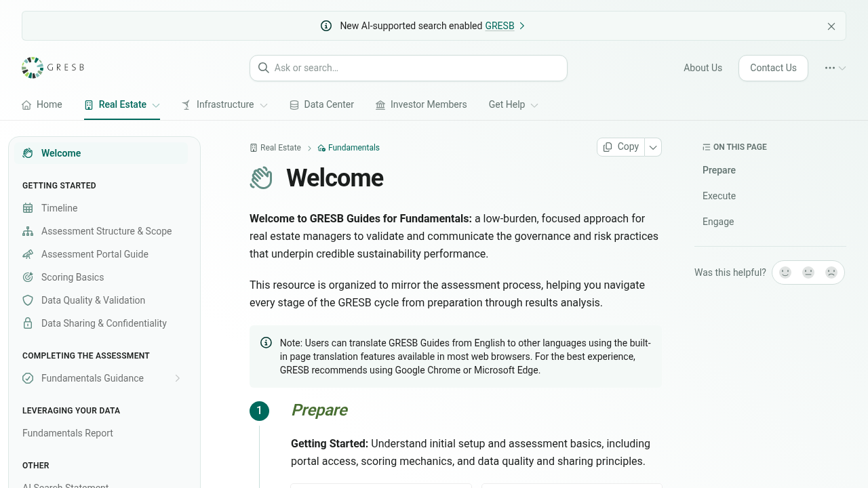Focus the Ask or search field
868x488 pixels.
(x=408, y=68)
